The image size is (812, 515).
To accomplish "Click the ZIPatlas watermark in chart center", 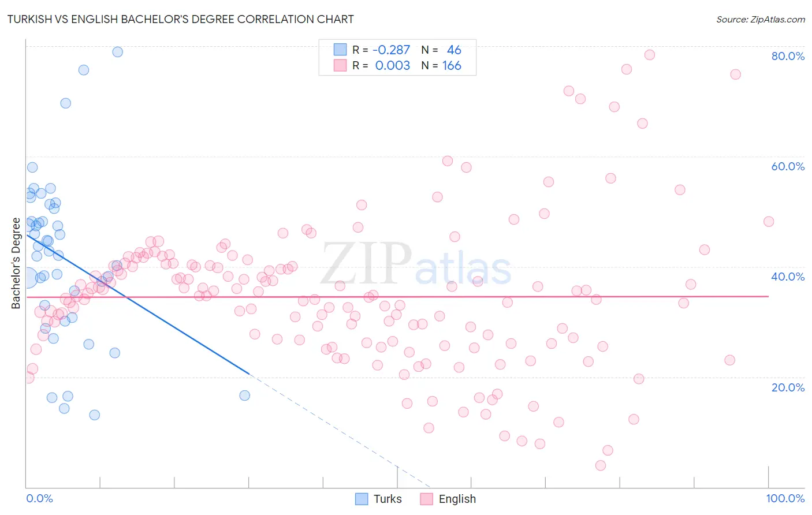I will 416,264.
